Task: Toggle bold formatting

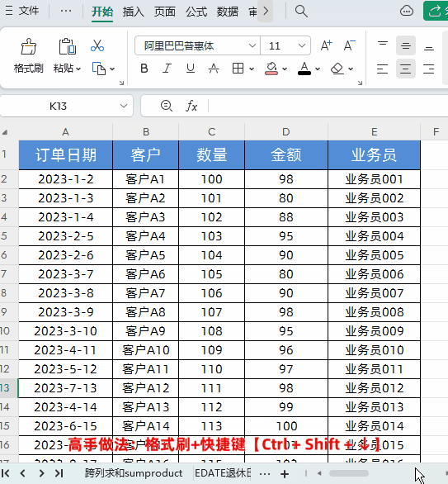Action: (x=144, y=69)
